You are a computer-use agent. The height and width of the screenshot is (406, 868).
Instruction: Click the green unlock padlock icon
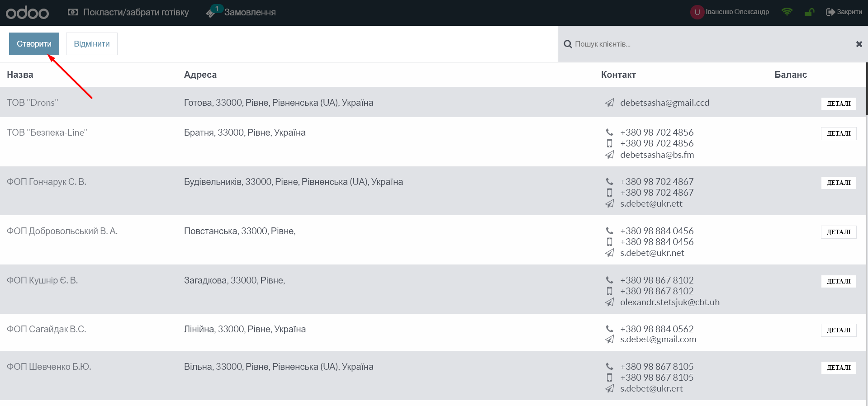(809, 12)
